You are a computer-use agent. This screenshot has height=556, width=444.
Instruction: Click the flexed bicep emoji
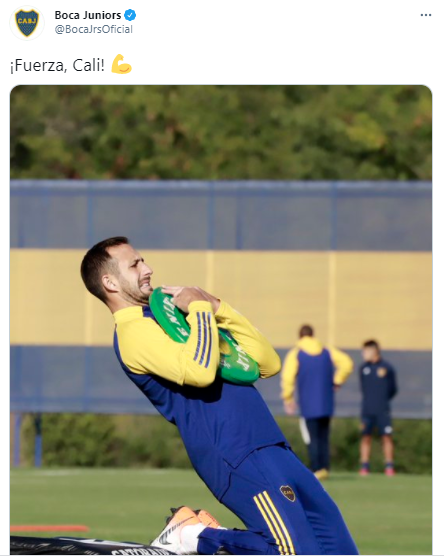pyautogui.click(x=121, y=64)
